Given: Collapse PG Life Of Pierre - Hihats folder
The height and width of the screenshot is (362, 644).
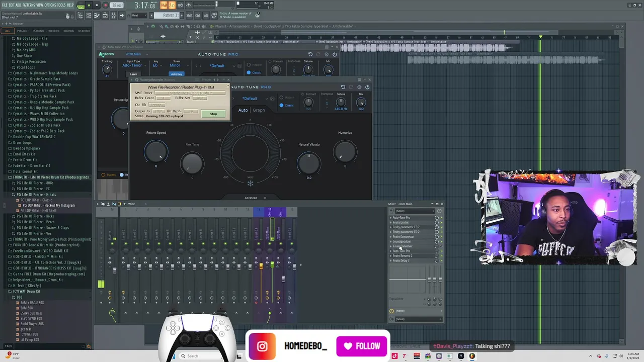Looking at the screenshot, I should (35, 195).
